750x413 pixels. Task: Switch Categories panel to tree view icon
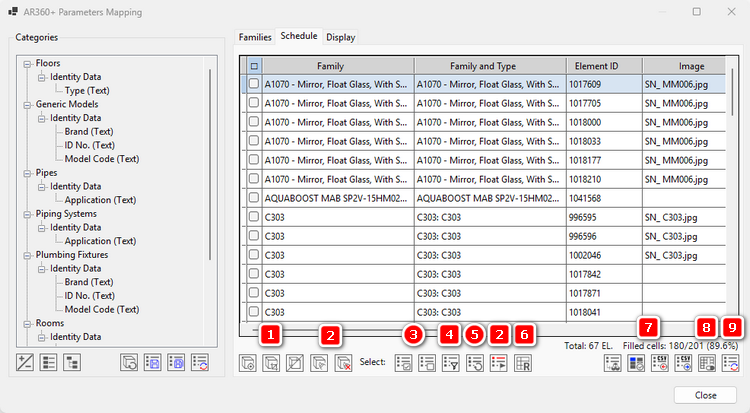point(72,362)
